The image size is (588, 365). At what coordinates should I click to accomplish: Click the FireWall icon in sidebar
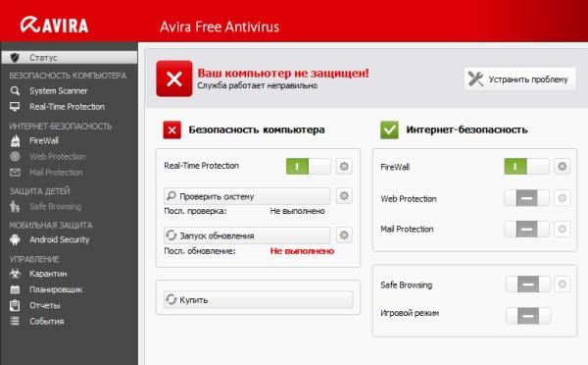pos(15,141)
